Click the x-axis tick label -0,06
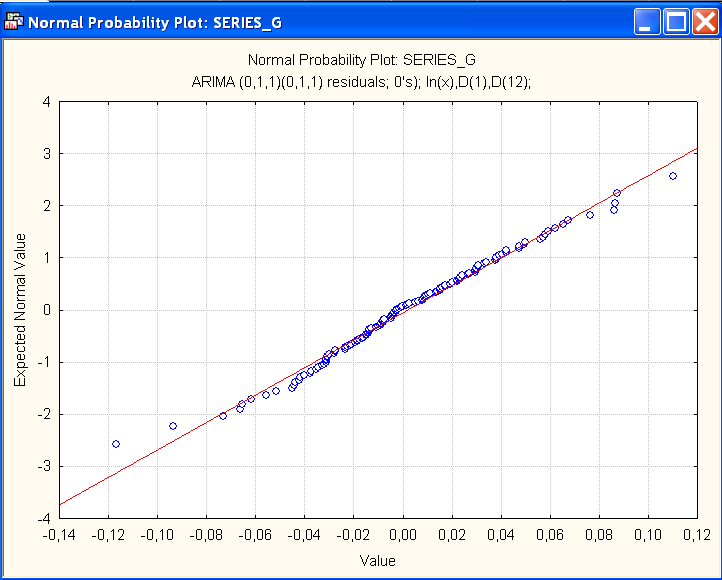This screenshot has height=580, width=722. tap(255, 535)
